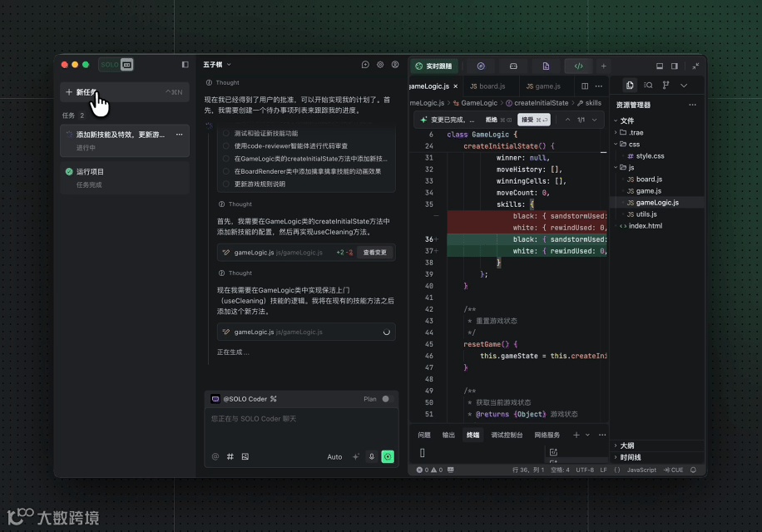Toggle the Plan mode switch

(386, 399)
